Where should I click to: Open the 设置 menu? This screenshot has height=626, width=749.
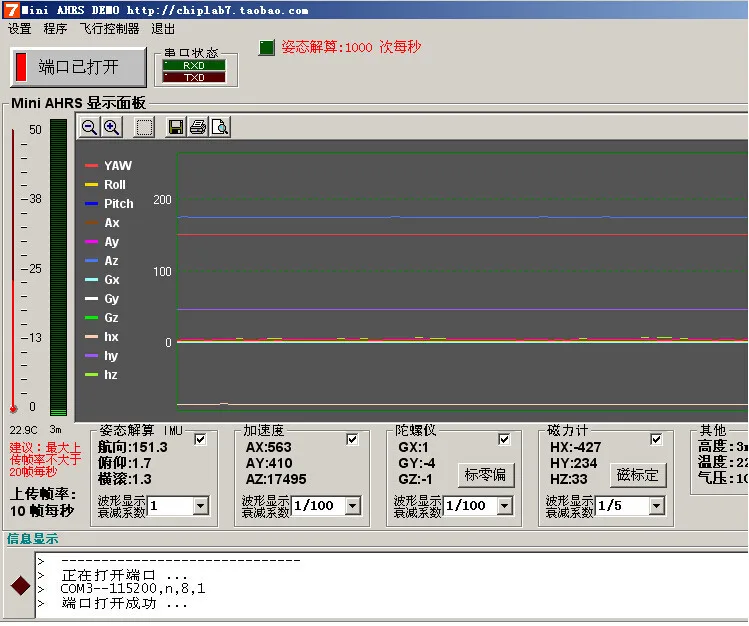point(20,29)
